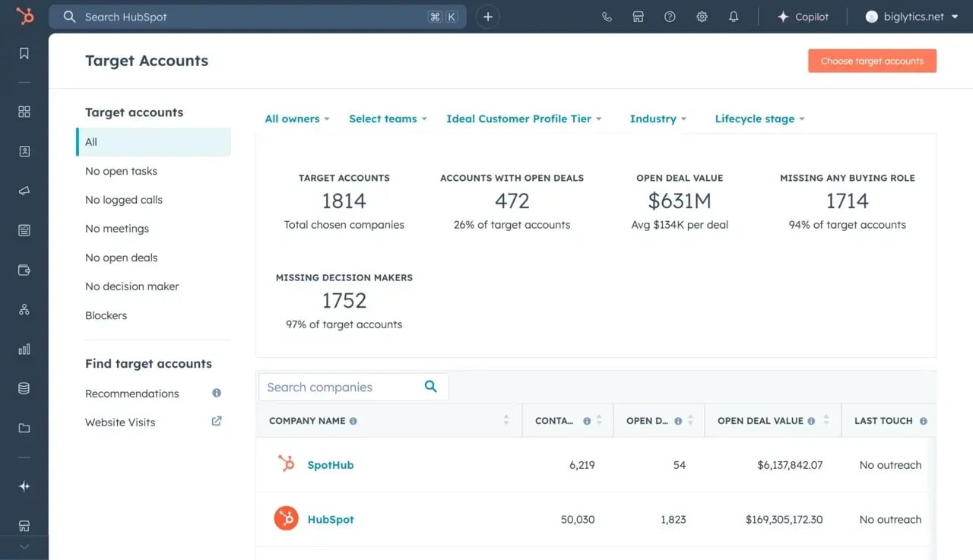This screenshot has width=973, height=560.
Task: Click inside the Search companies field
Action: tap(338, 387)
